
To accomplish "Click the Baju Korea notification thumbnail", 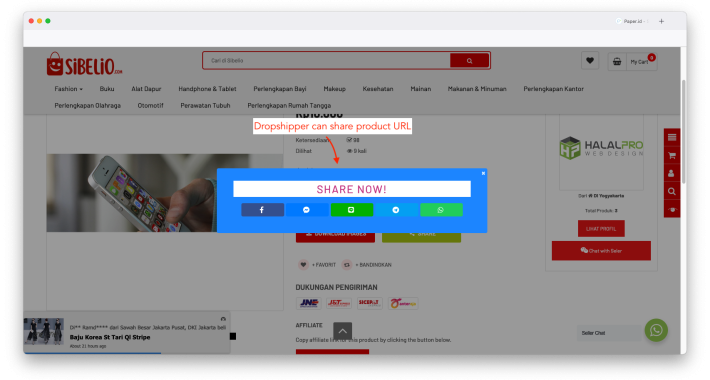I will click(43, 332).
